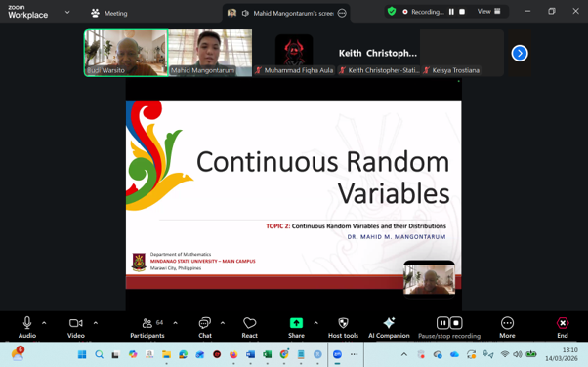This screenshot has width=588, height=367.
Task: Open File Explorer from the taskbar
Action: [x=166, y=354]
